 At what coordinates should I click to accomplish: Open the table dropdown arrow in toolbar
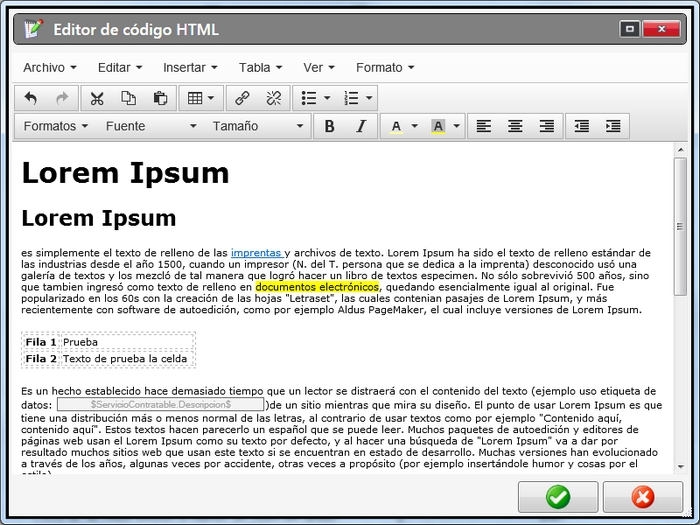pos(211,98)
